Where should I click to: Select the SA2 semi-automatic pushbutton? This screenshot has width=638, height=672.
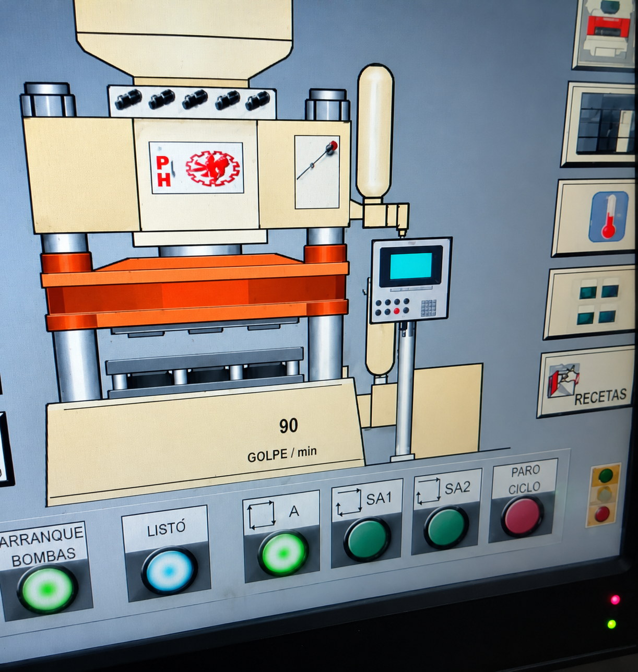[445, 527]
